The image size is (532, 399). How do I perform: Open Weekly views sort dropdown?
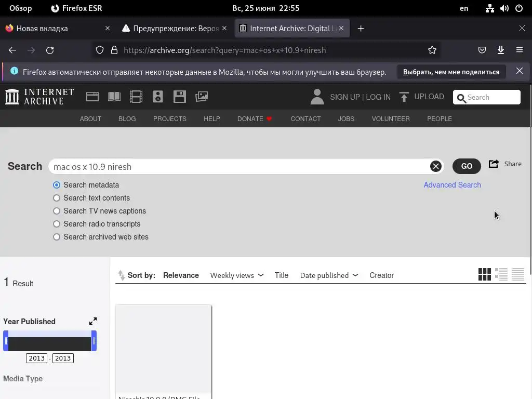click(237, 275)
